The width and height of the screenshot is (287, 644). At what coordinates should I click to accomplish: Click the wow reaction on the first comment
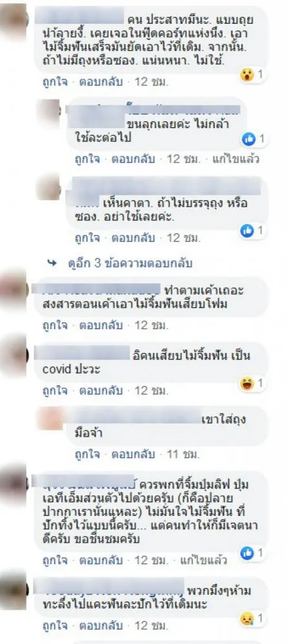(x=248, y=75)
